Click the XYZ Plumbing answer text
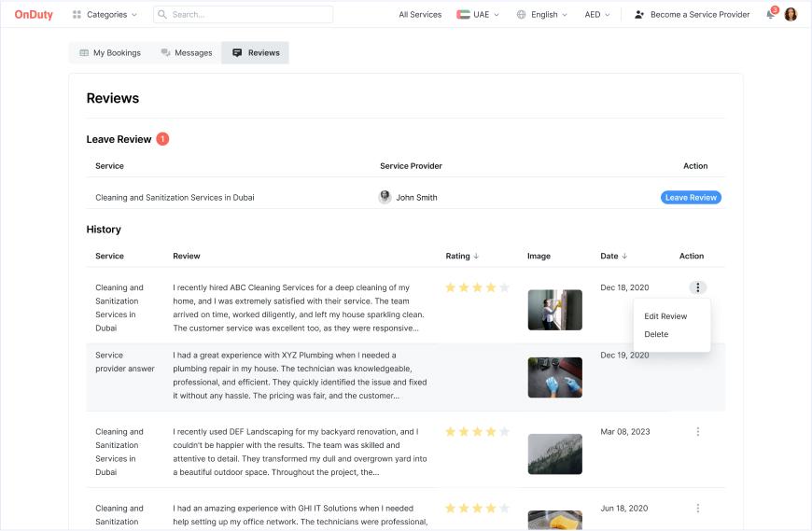812x531 pixels. point(300,375)
